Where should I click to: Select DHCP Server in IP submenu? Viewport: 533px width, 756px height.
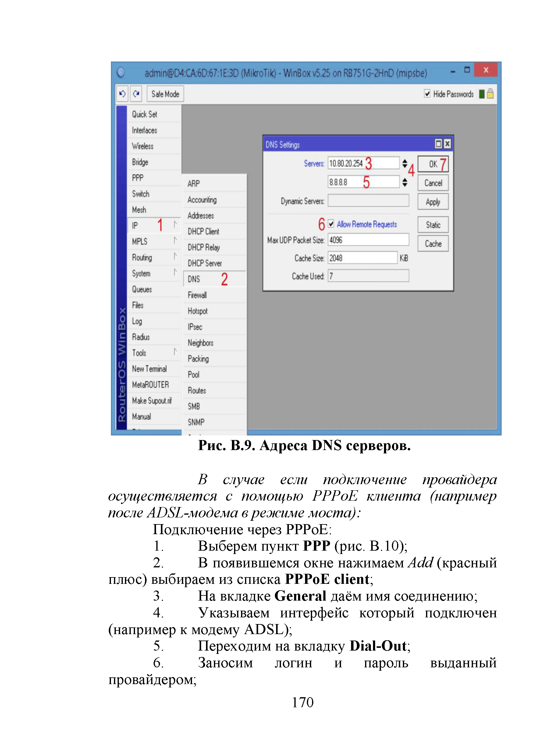pyautogui.click(x=214, y=263)
